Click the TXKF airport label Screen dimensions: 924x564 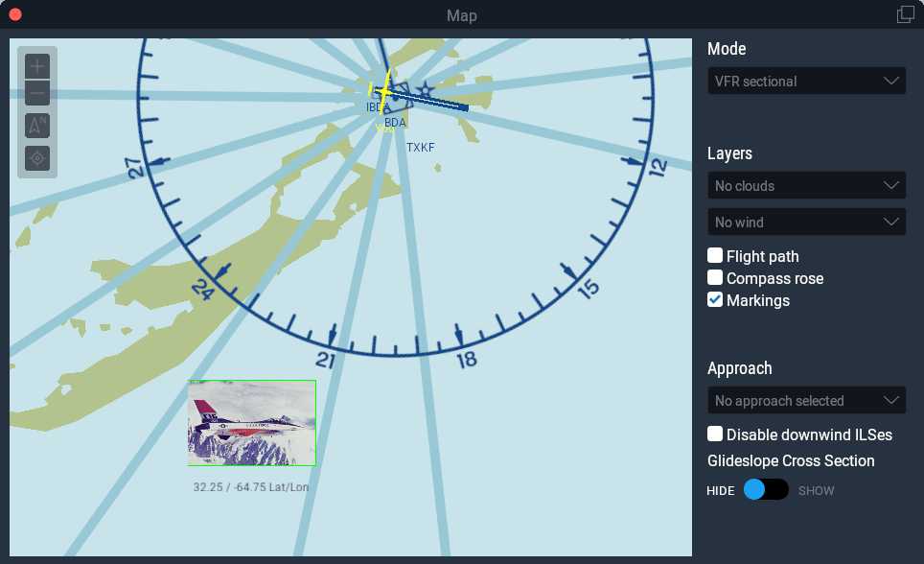pyautogui.click(x=420, y=148)
